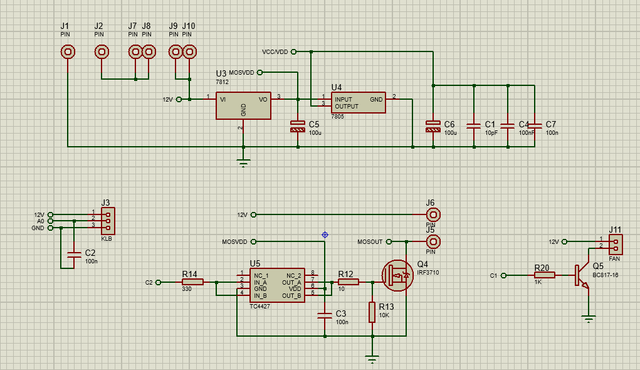640x370 pixels.
Task: Select resistor R12 near OUT_A
Action: pos(348,282)
